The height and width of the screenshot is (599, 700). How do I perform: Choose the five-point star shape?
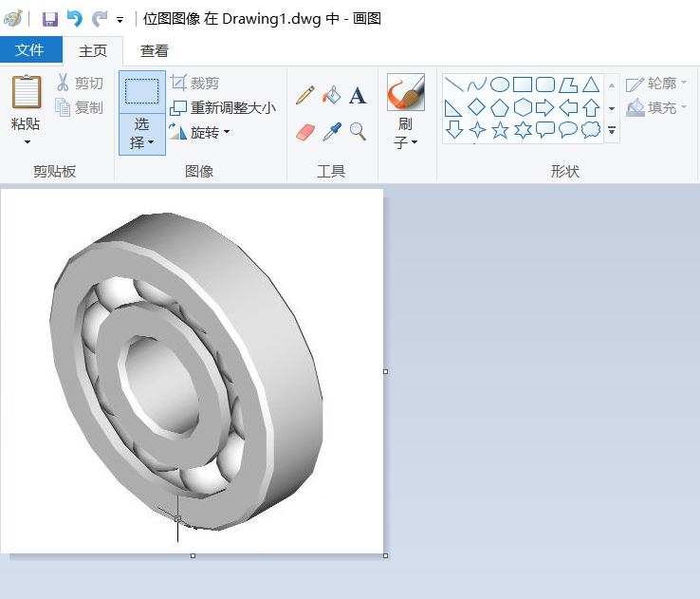coord(500,130)
